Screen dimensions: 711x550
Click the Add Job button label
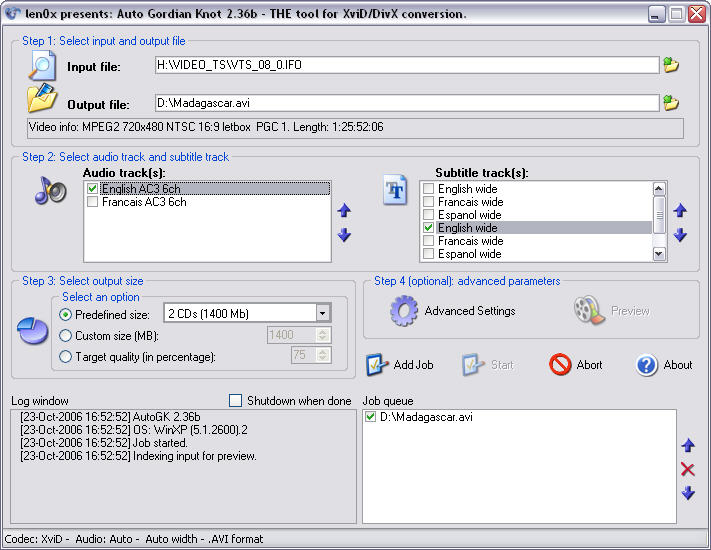(414, 365)
